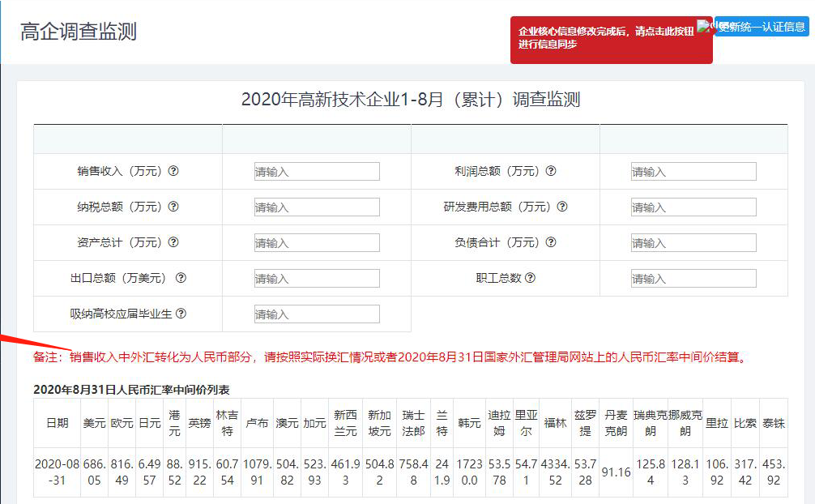Image resolution: width=815 pixels, height=504 pixels.
Task: Click the 91.16 Danish krone rate
Action: click(616, 472)
